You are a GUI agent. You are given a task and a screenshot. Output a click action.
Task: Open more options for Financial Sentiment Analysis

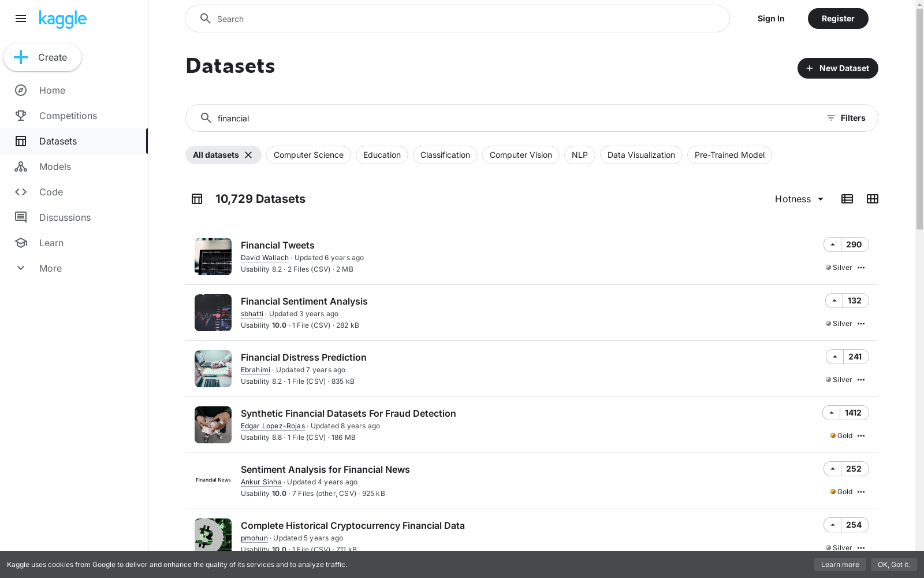pyautogui.click(x=861, y=324)
